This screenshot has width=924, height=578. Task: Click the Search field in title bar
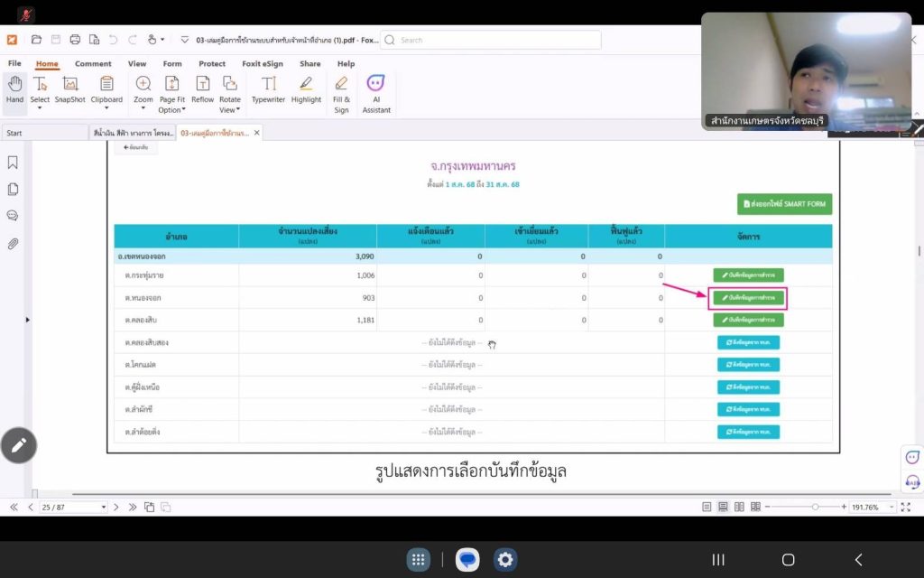click(492, 40)
